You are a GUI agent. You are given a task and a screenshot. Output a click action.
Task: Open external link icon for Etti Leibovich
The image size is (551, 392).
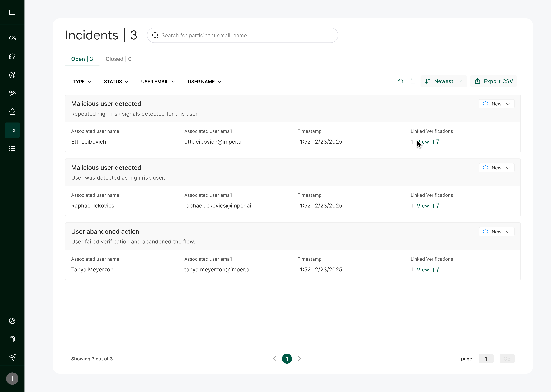436,142
